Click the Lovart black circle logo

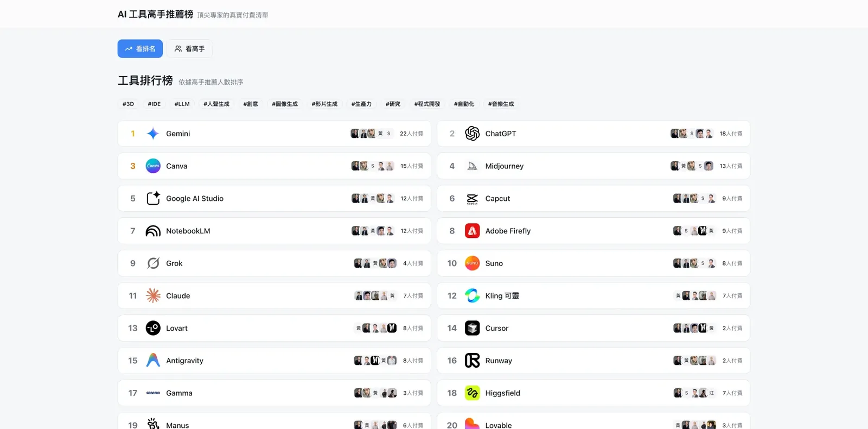coord(153,328)
